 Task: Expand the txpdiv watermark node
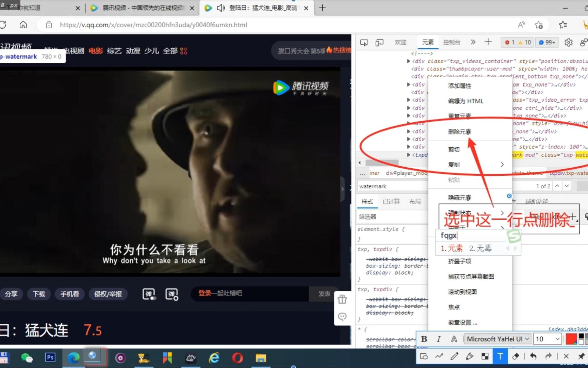coord(408,155)
